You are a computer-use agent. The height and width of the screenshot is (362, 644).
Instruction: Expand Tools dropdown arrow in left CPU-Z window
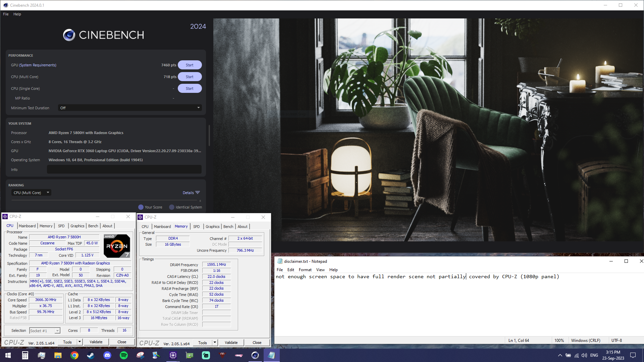point(80,342)
